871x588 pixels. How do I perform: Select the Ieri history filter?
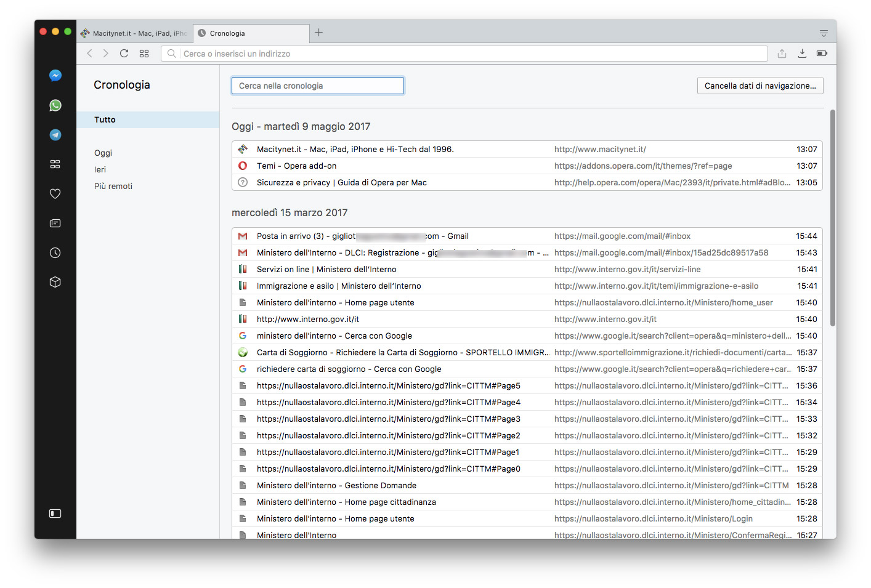pos(100,169)
